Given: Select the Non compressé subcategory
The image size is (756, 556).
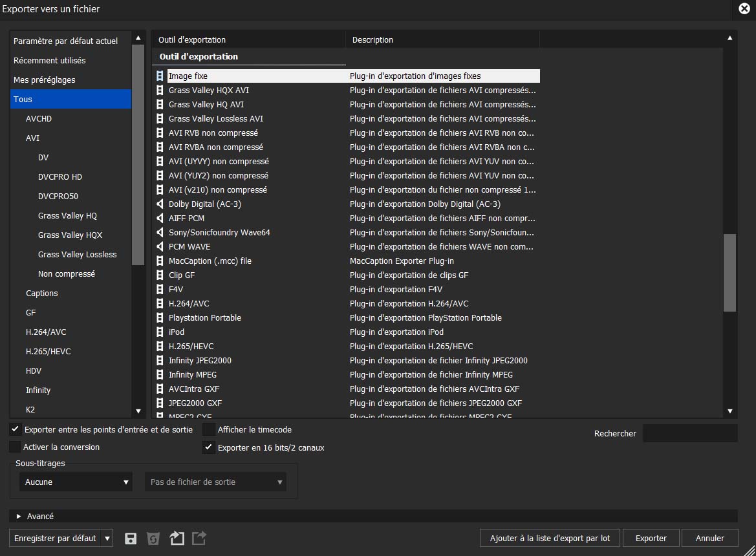Looking at the screenshot, I should 71,273.
